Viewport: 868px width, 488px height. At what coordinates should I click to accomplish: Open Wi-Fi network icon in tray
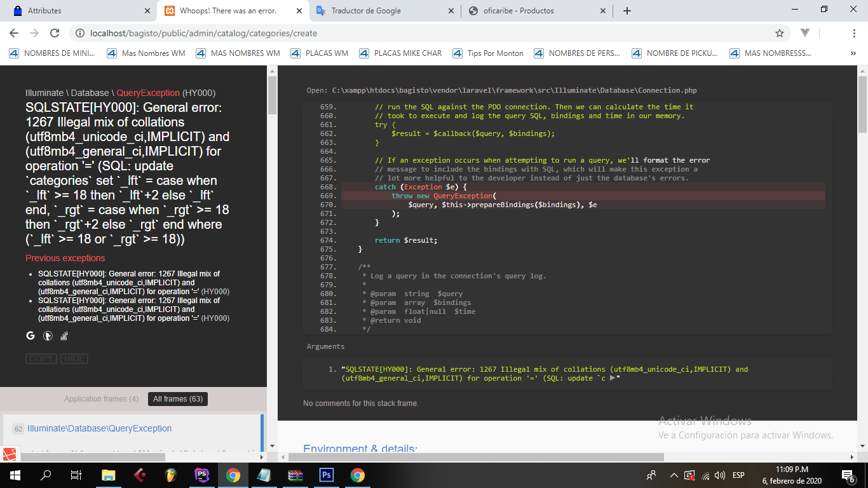(x=705, y=475)
